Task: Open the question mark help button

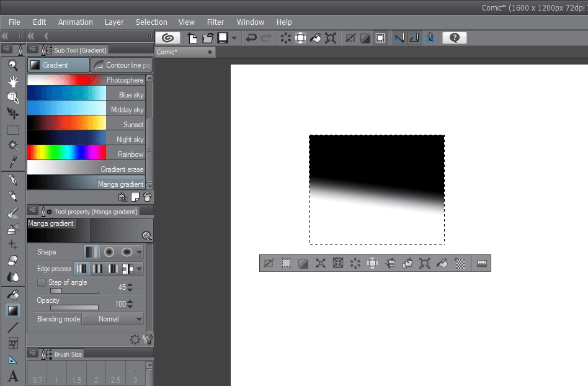Action: (455, 38)
